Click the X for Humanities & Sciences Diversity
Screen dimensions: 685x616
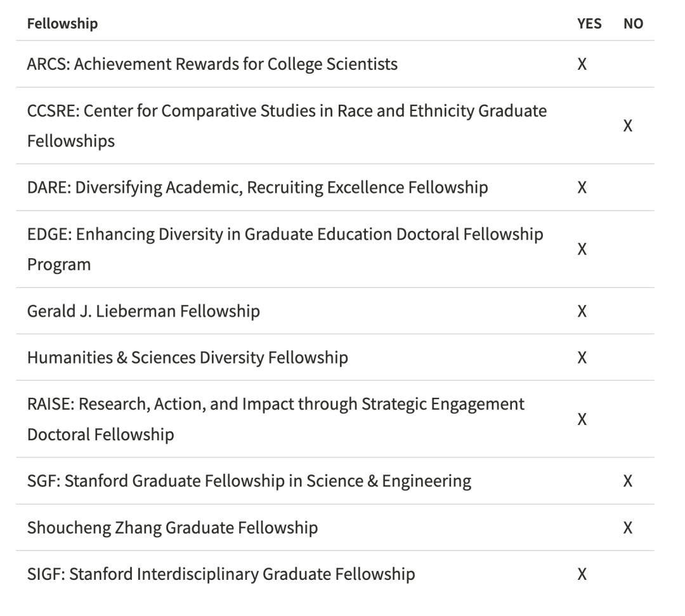click(581, 357)
